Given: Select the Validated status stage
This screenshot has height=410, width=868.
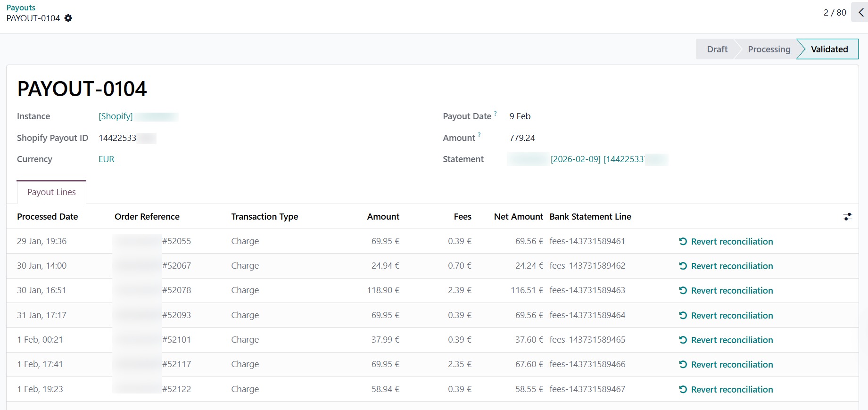Looking at the screenshot, I should pos(829,49).
